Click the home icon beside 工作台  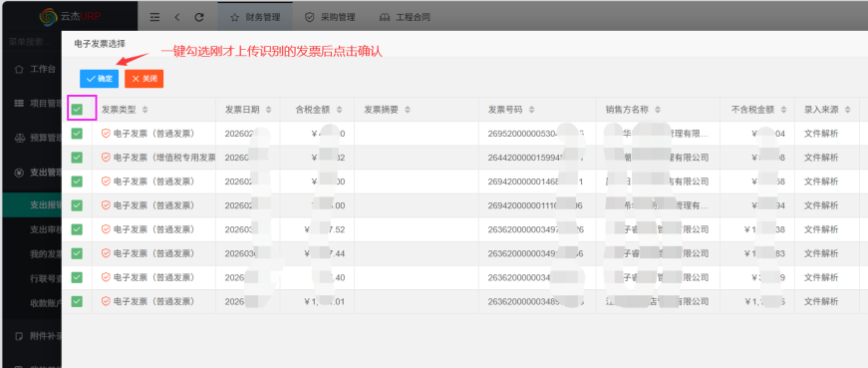pyautogui.click(x=19, y=69)
